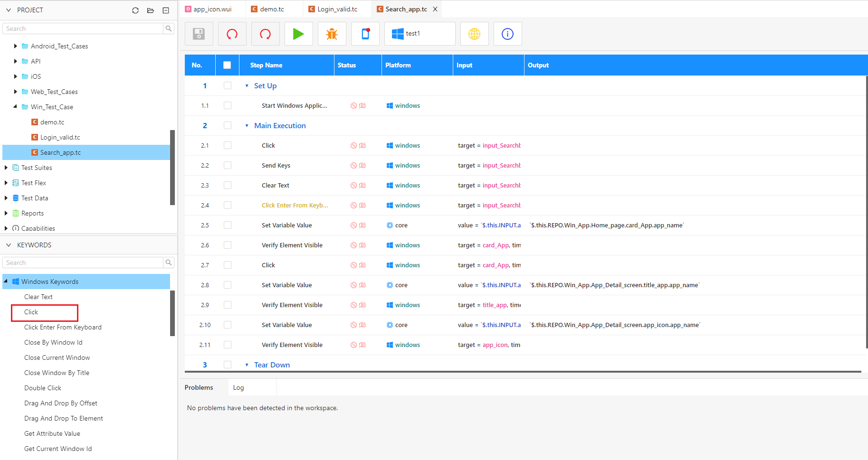Image resolution: width=868 pixels, height=460 pixels.
Task: Collapse all with minus box icon in Project header
Action: pyautogui.click(x=166, y=10)
